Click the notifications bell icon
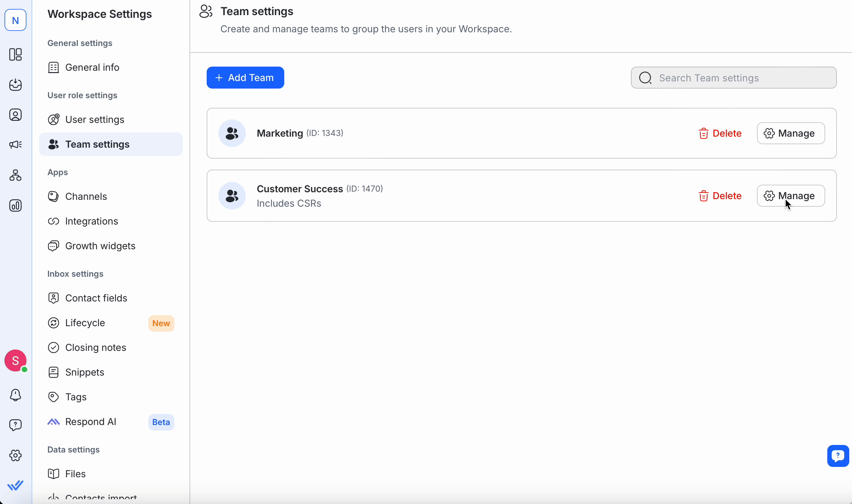This screenshot has width=852, height=504. click(x=15, y=395)
